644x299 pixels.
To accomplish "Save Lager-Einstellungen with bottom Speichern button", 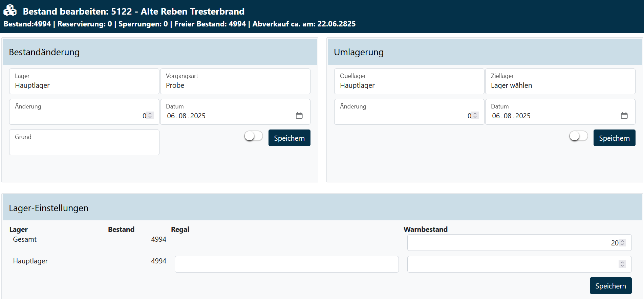I will point(610,286).
